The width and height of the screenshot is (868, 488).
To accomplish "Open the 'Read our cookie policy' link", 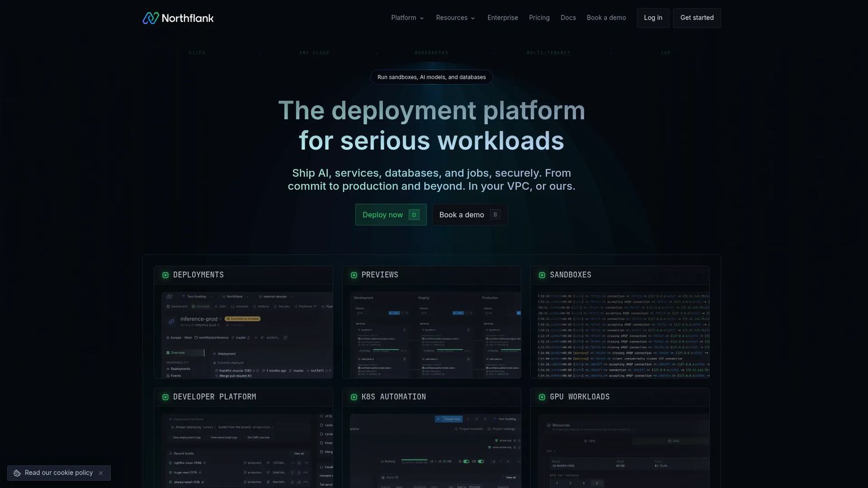I will pos(58,473).
